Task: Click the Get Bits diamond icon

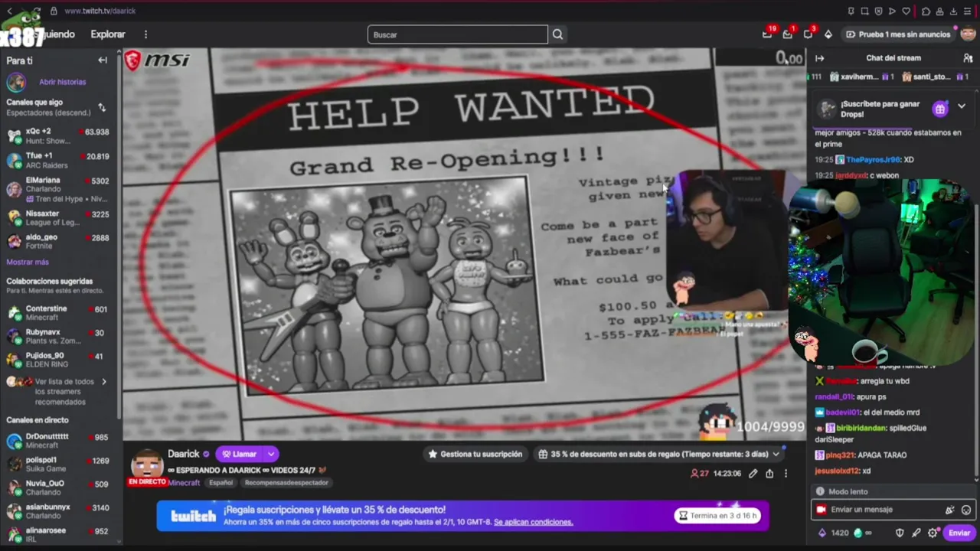Action: click(828, 34)
